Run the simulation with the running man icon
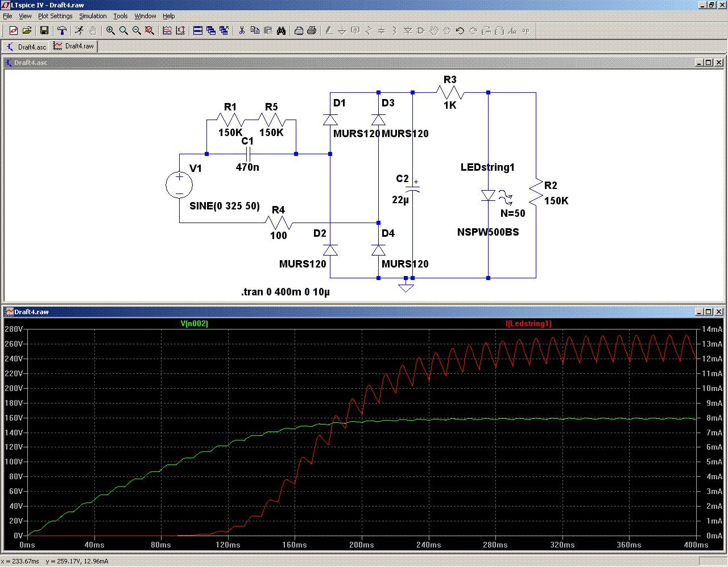 (80, 31)
